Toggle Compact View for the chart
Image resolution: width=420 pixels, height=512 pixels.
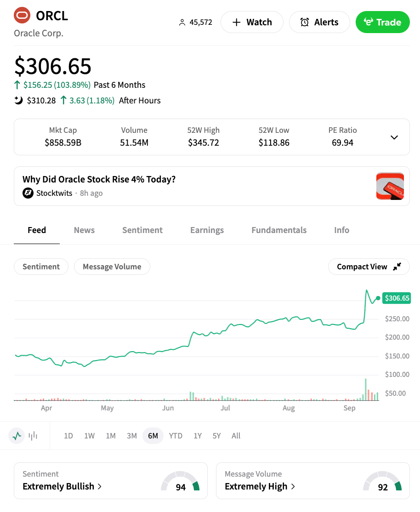pyautogui.click(x=369, y=267)
